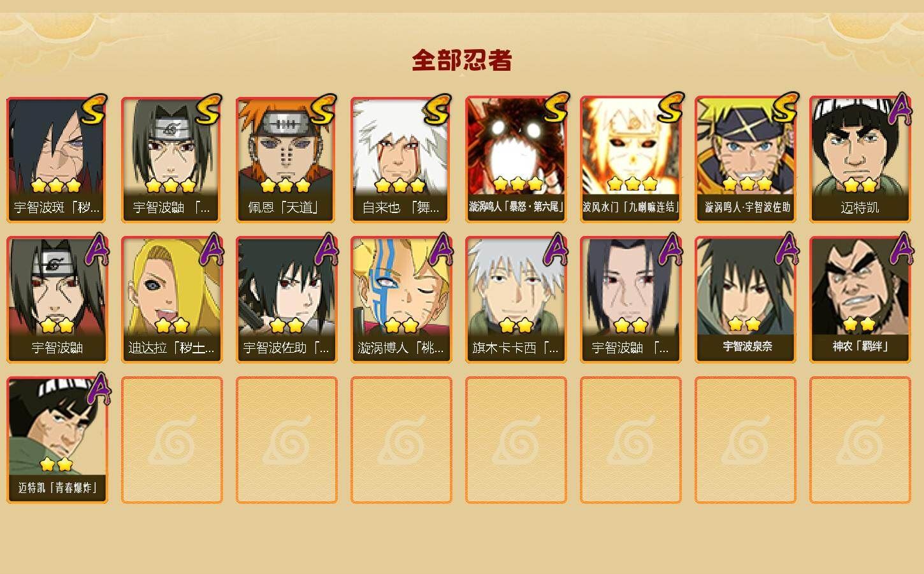The height and width of the screenshot is (574, 924).
Task: Click the 迪达拉 blonde ninja card
Action: [171, 300]
